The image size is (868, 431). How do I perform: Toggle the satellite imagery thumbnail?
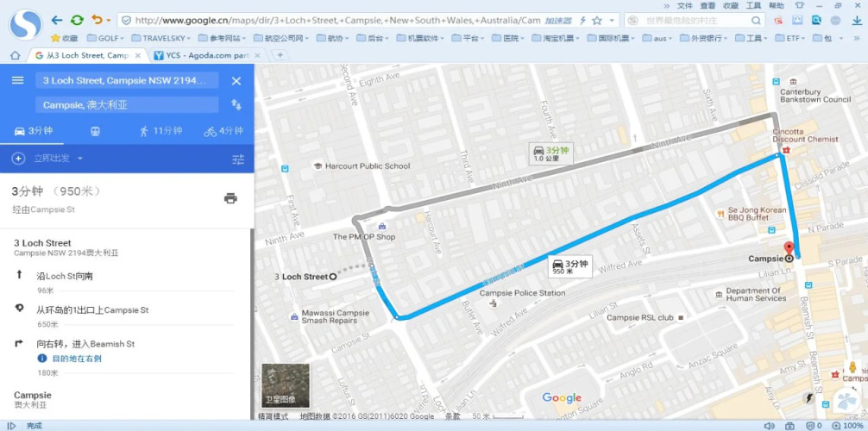(x=286, y=385)
